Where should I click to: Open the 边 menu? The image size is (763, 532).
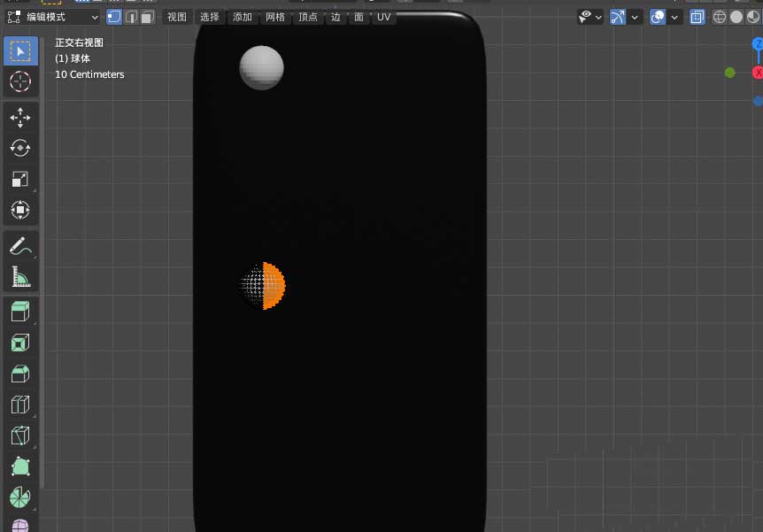(335, 17)
